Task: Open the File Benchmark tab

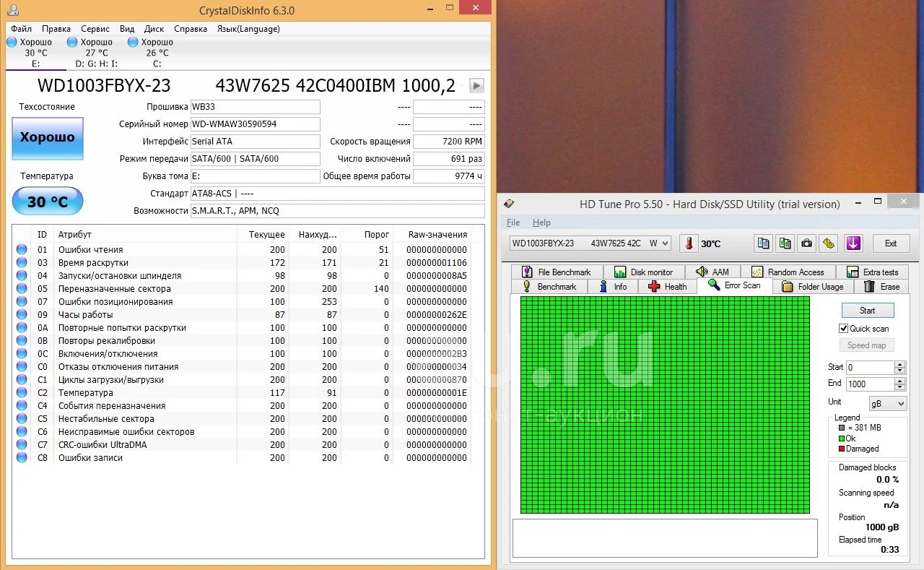Action: 557,272
